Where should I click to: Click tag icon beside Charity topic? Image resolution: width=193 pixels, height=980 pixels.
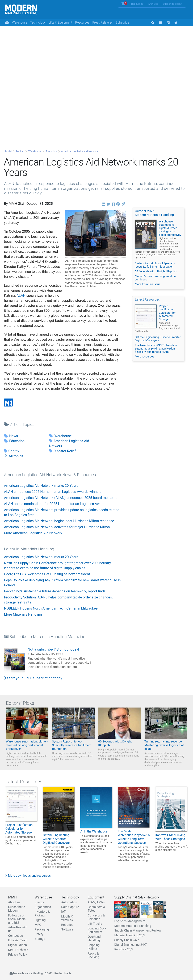6,451
